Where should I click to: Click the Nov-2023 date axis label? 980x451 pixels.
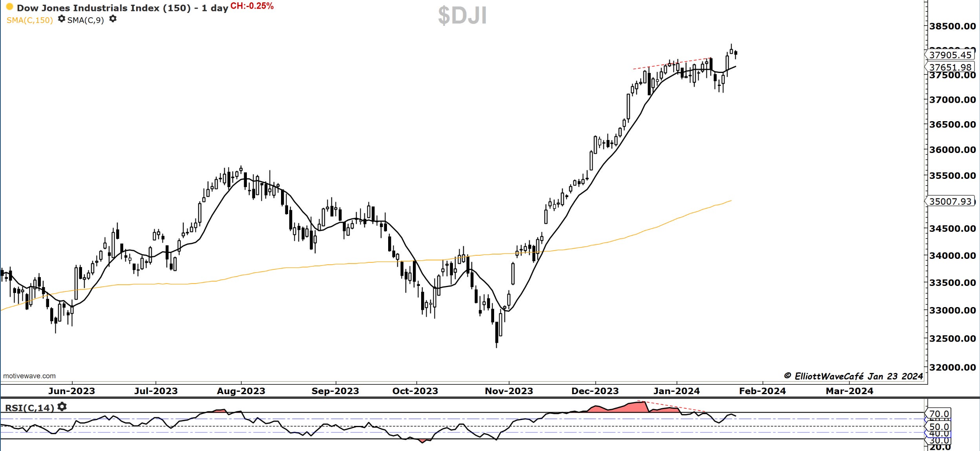tap(509, 391)
